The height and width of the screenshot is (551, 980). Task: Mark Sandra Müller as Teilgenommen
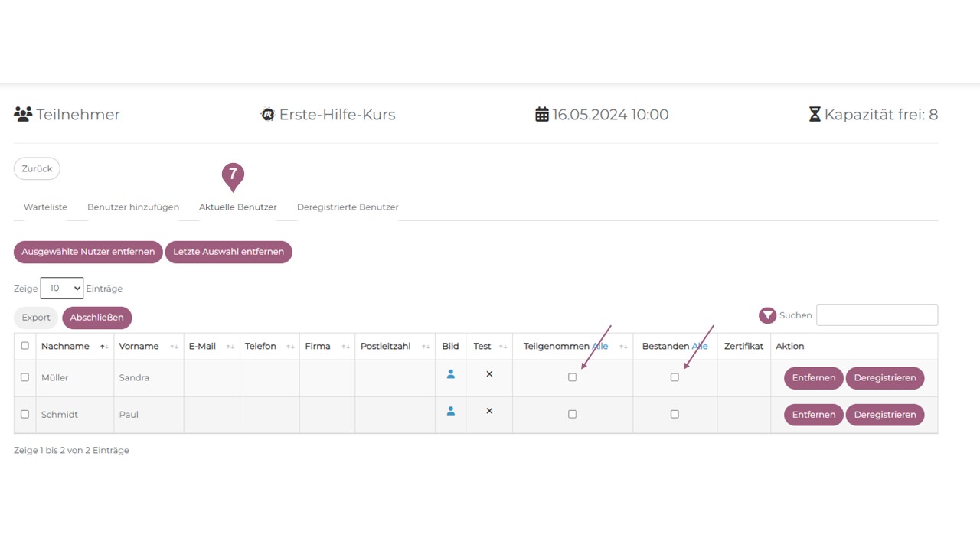[572, 377]
